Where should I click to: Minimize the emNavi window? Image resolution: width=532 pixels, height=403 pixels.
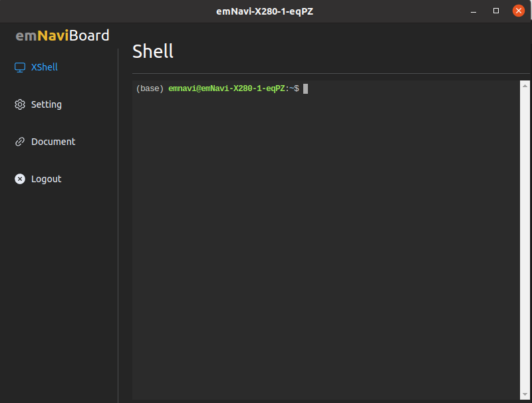[473, 11]
